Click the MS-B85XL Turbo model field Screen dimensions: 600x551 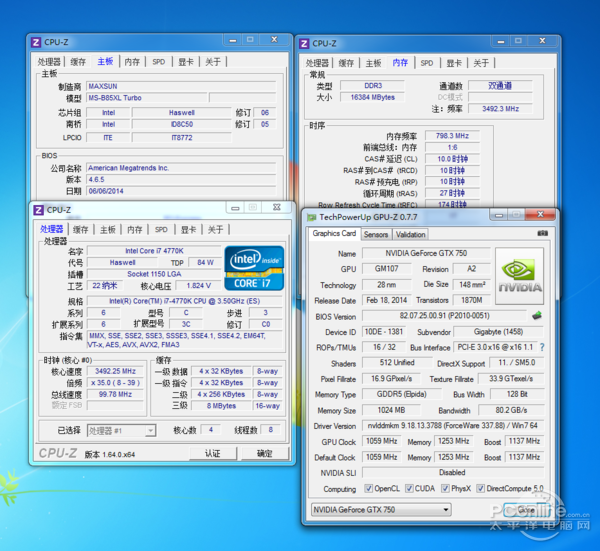click(x=147, y=98)
